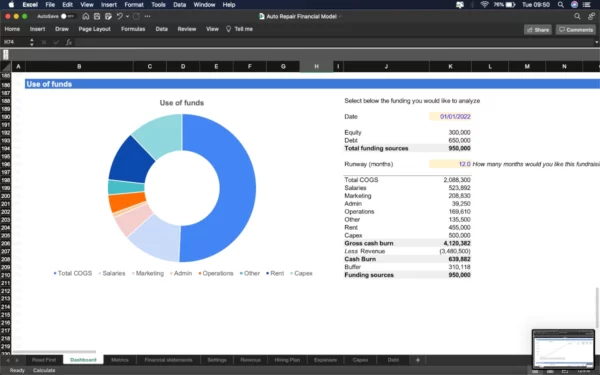This screenshot has width=600, height=375.
Task: Click the search magnifier in Excel title bar
Action: click(x=577, y=16)
